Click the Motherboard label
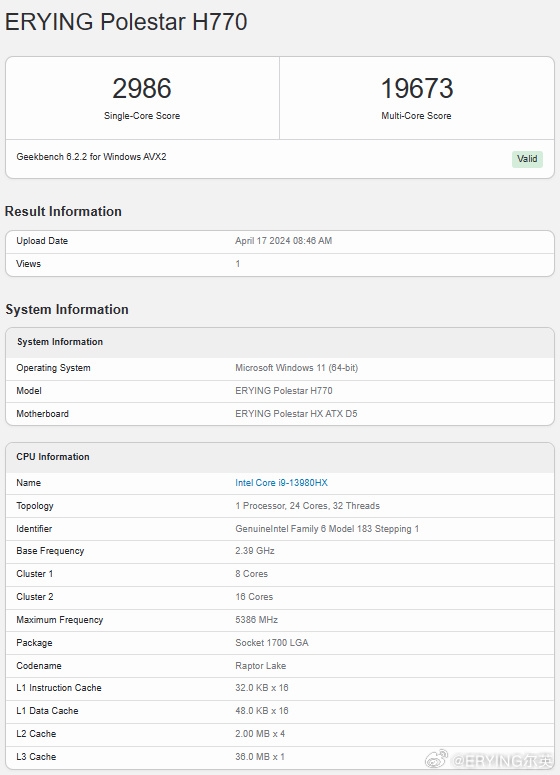Viewport: 560px width, 775px height. pos(43,414)
